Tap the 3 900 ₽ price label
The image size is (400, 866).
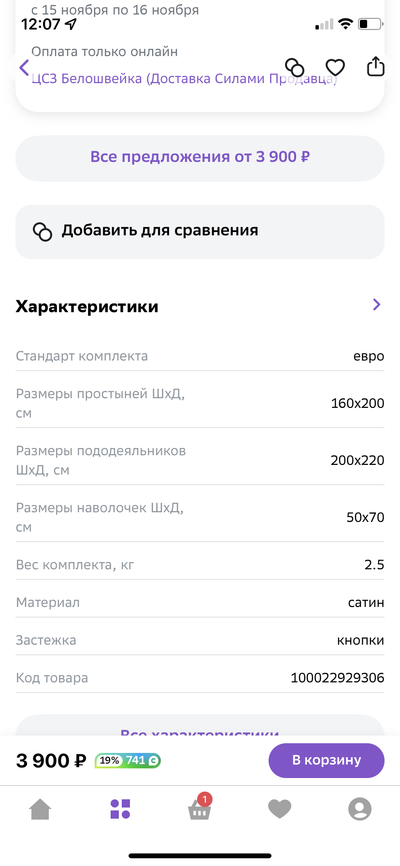coord(51,761)
